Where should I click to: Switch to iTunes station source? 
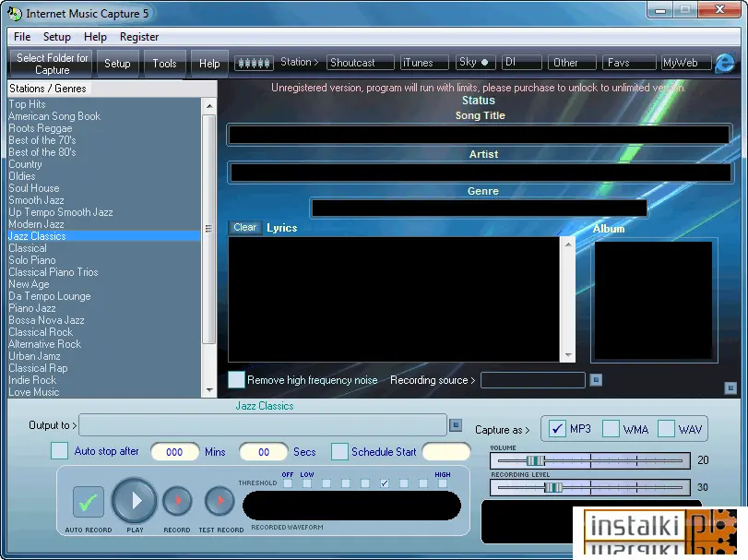point(423,63)
